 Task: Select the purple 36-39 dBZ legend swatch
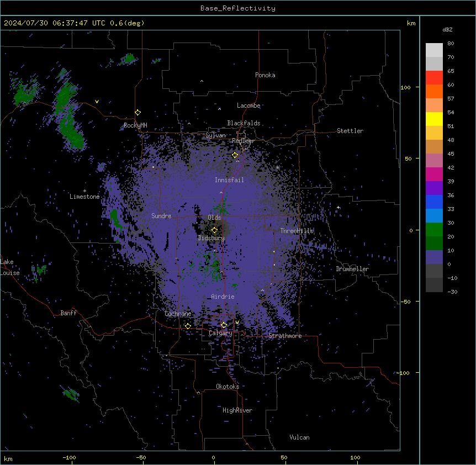pyautogui.click(x=434, y=188)
